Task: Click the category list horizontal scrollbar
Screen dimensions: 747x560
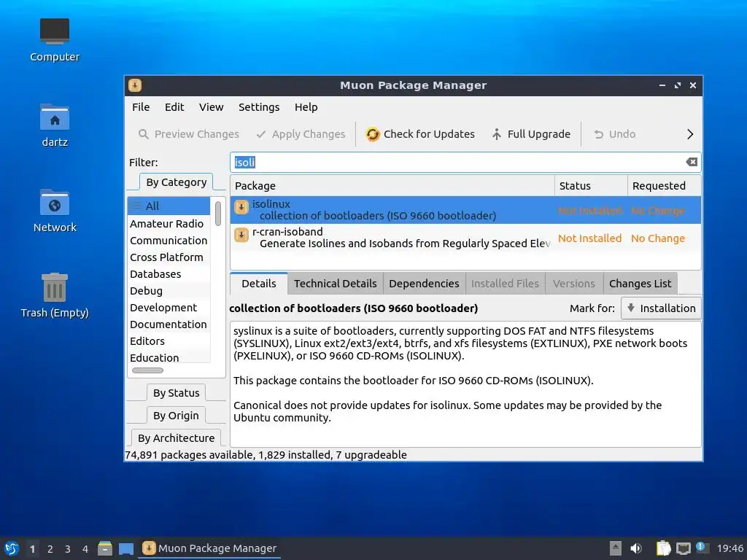Action: coord(147,370)
